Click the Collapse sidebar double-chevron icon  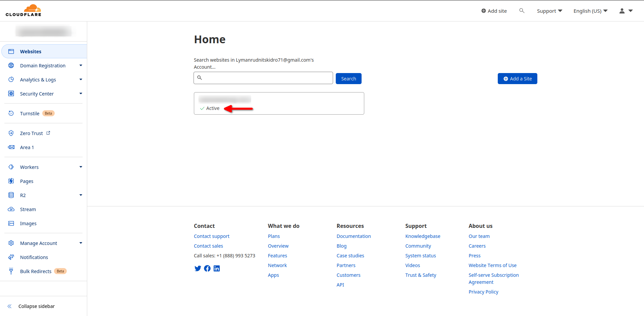coord(9,306)
